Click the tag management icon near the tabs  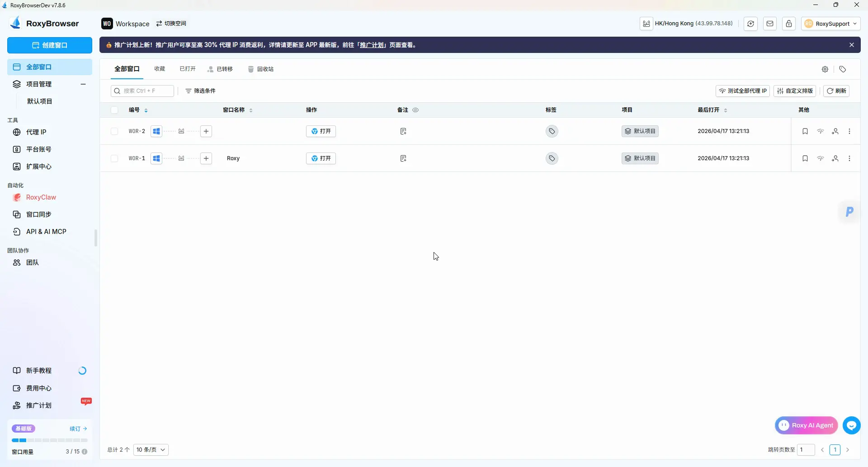843,69
